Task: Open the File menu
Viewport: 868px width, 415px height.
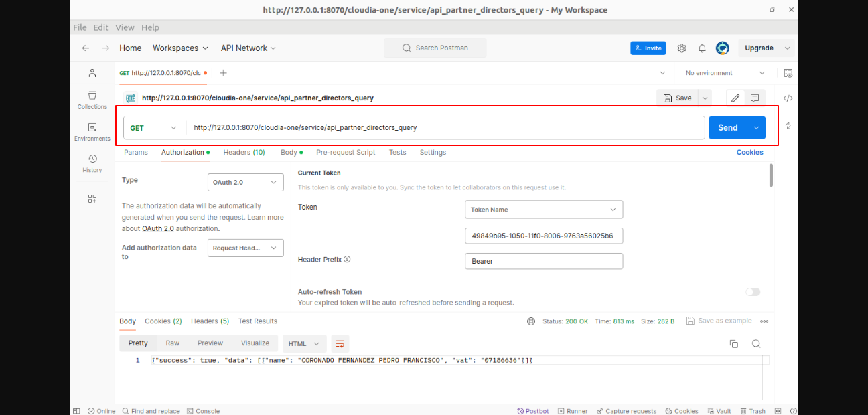Action: (80, 27)
